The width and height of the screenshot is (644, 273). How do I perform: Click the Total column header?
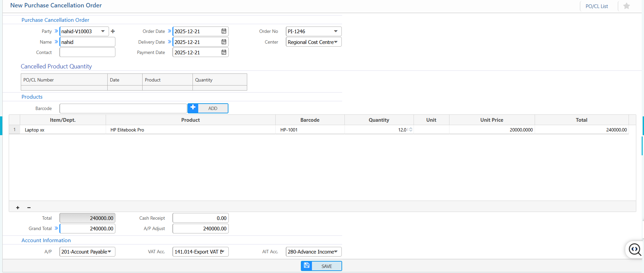582,120
